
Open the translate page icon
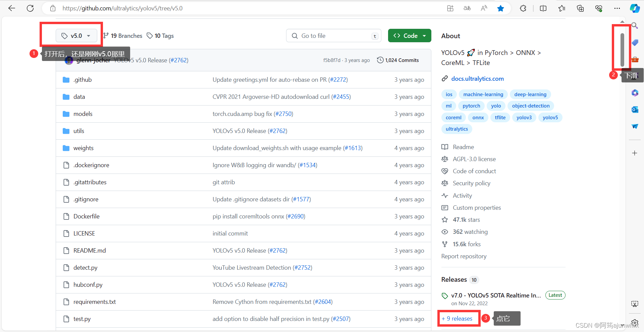coord(467,8)
